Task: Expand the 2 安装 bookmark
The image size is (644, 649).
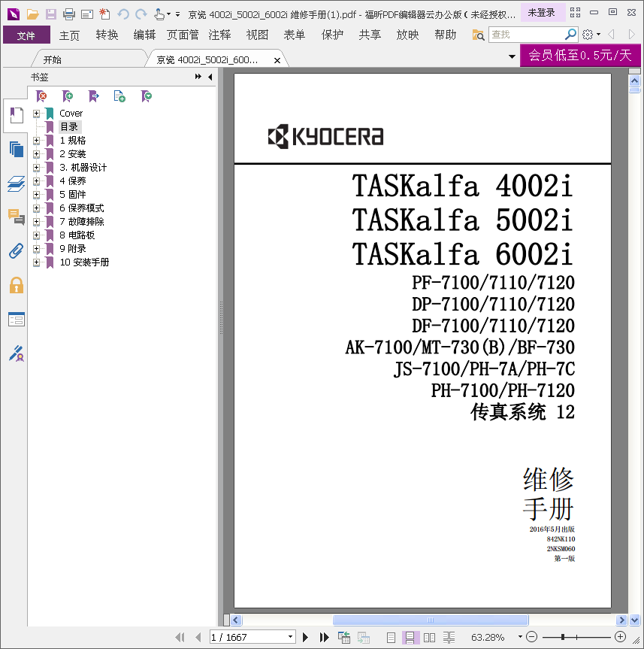Action: [36, 153]
